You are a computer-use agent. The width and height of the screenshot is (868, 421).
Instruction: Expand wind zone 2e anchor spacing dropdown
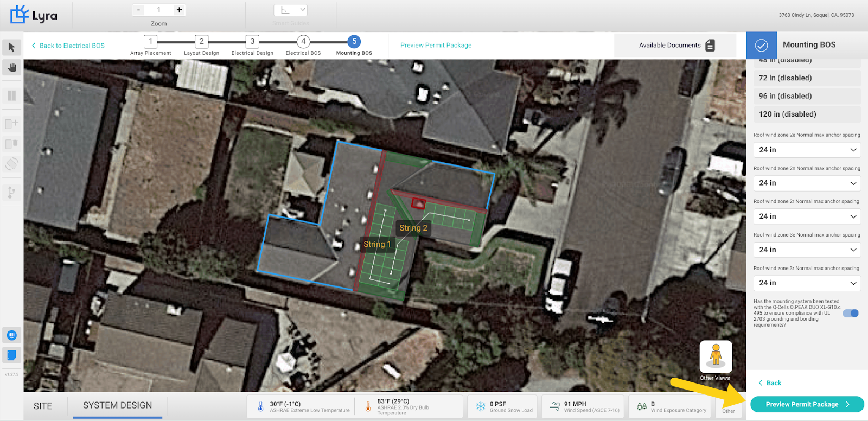point(807,150)
